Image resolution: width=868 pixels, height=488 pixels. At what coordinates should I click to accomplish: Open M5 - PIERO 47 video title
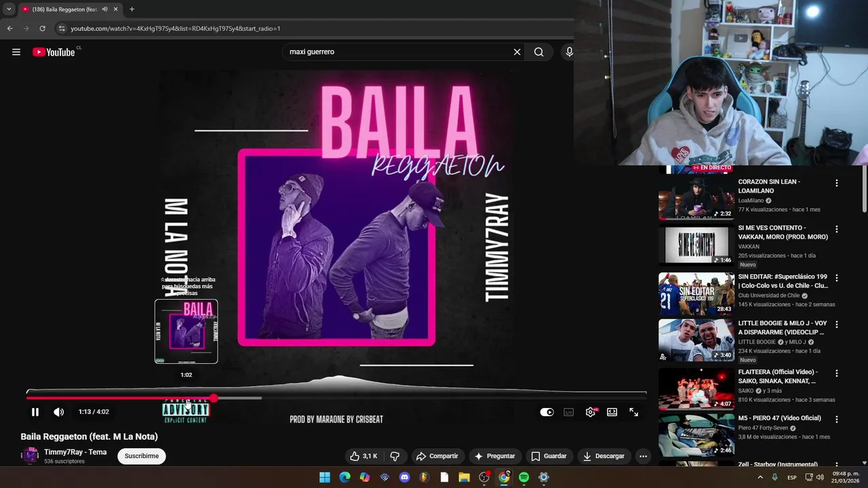[780, 418]
